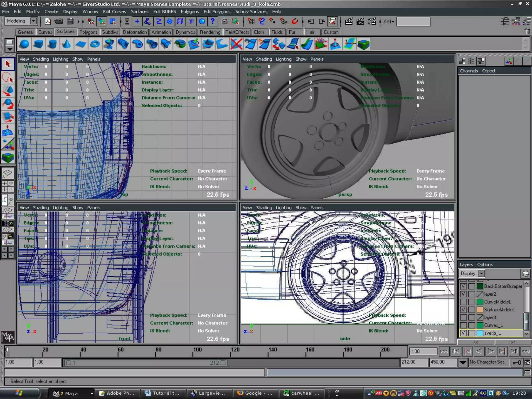Image resolution: width=532 pixels, height=399 pixels.
Task: Enable visibility for CurveMiddleL layer
Action: coord(463,302)
